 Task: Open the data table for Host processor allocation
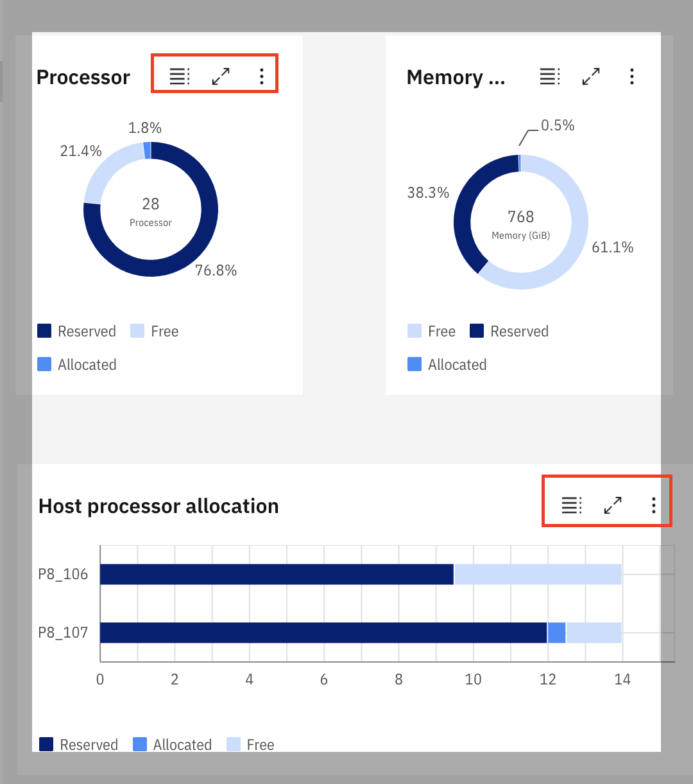[571, 505]
